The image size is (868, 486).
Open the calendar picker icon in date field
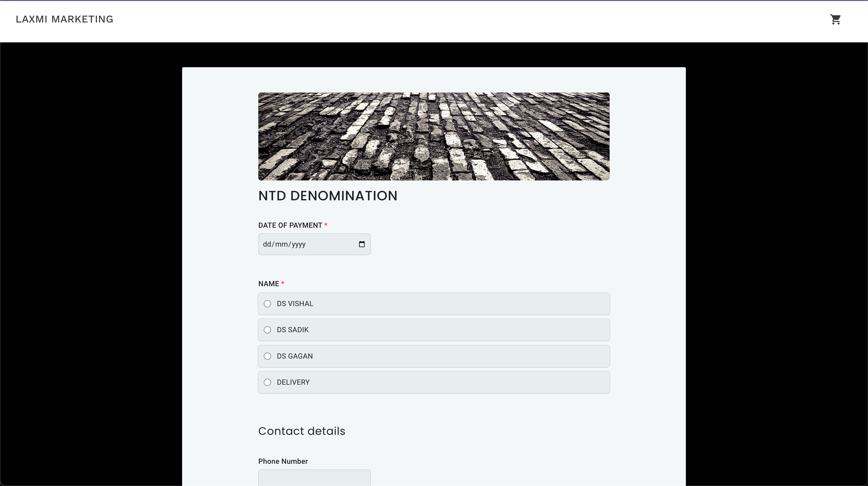pyautogui.click(x=362, y=244)
